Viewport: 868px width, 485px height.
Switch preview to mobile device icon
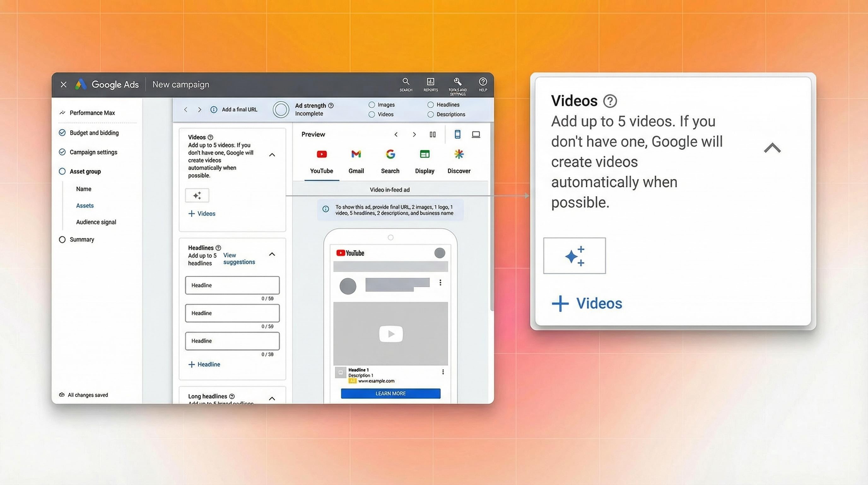[457, 134]
